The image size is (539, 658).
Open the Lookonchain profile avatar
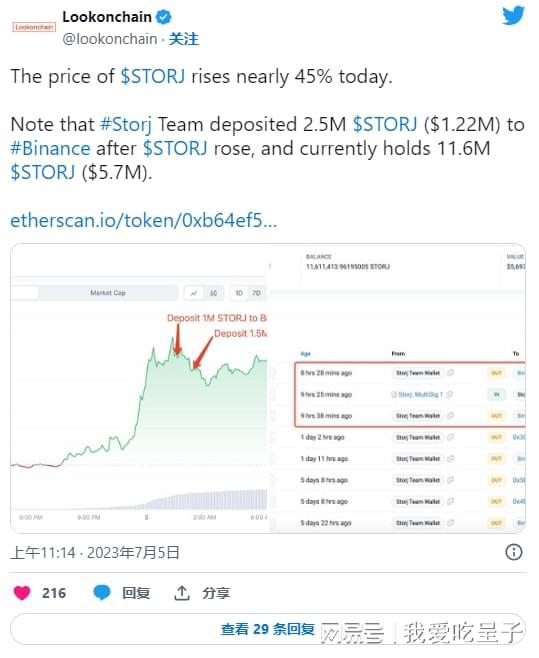[34, 27]
